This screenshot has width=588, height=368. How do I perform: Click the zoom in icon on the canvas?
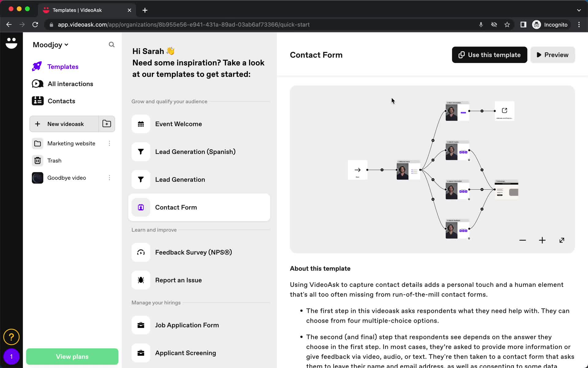542,240
